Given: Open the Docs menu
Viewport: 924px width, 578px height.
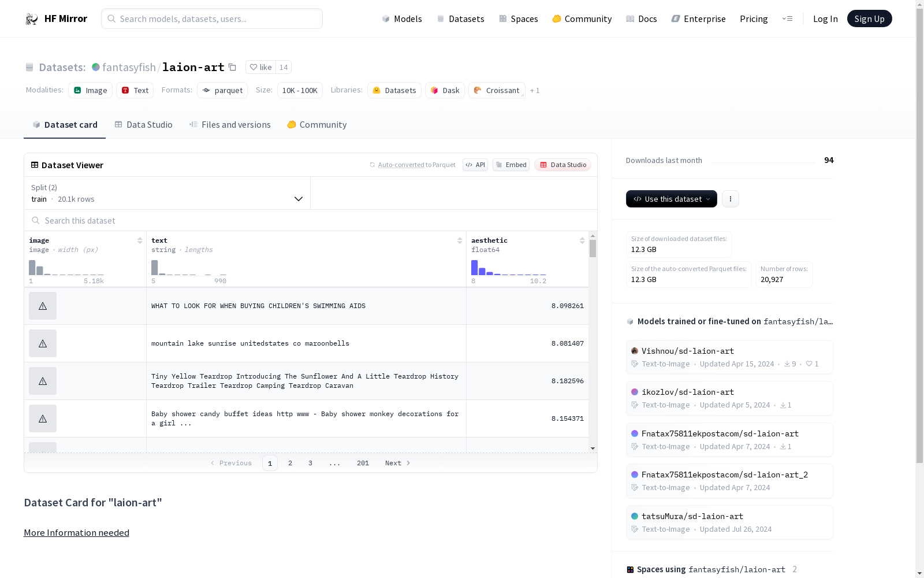Looking at the screenshot, I should (642, 18).
